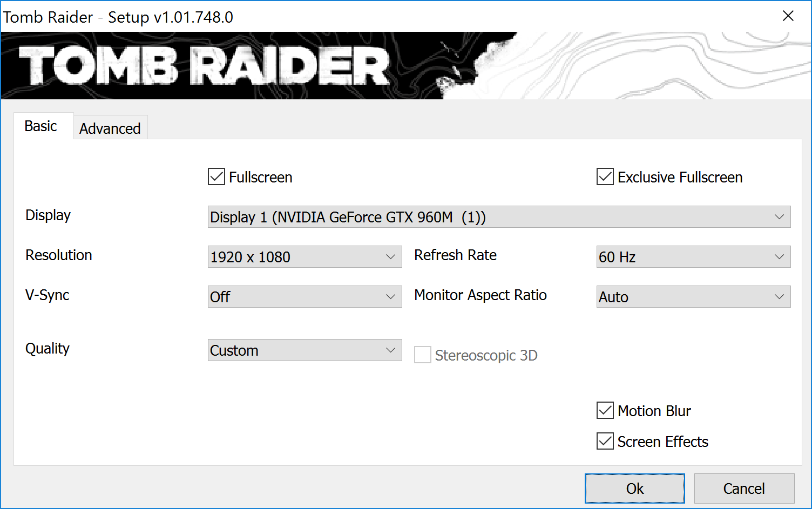Close the Tomb Raider Setup window
812x509 pixels.
click(x=788, y=16)
